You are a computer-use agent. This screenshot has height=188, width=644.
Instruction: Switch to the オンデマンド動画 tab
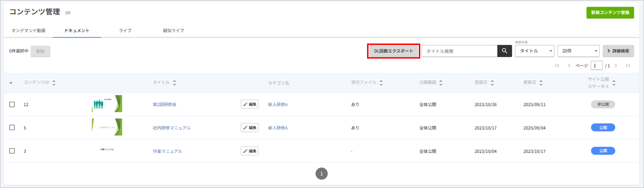pos(28,30)
